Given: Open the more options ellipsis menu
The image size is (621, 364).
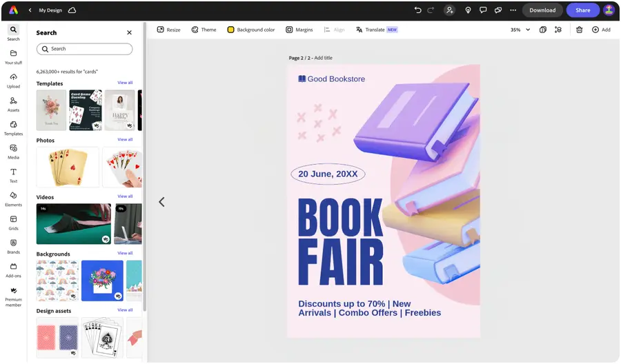Looking at the screenshot, I should point(513,10).
